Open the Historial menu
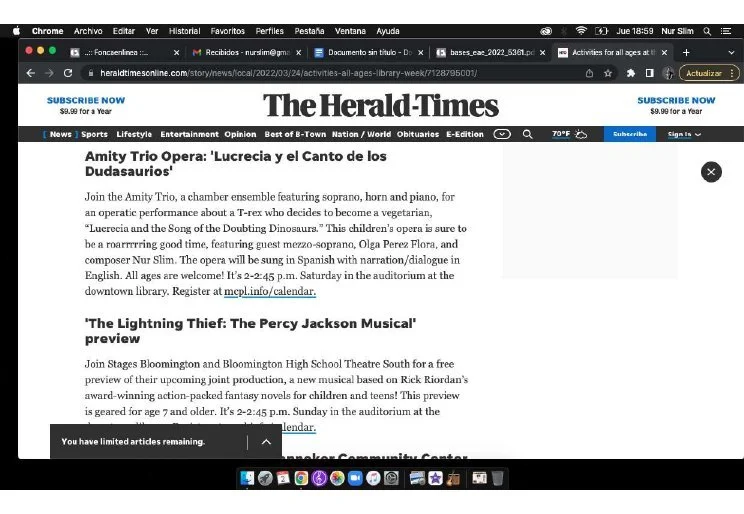 [x=185, y=31]
